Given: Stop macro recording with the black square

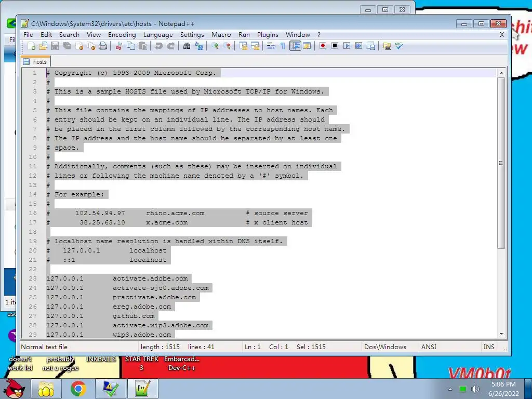Looking at the screenshot, I should (335, 46).
